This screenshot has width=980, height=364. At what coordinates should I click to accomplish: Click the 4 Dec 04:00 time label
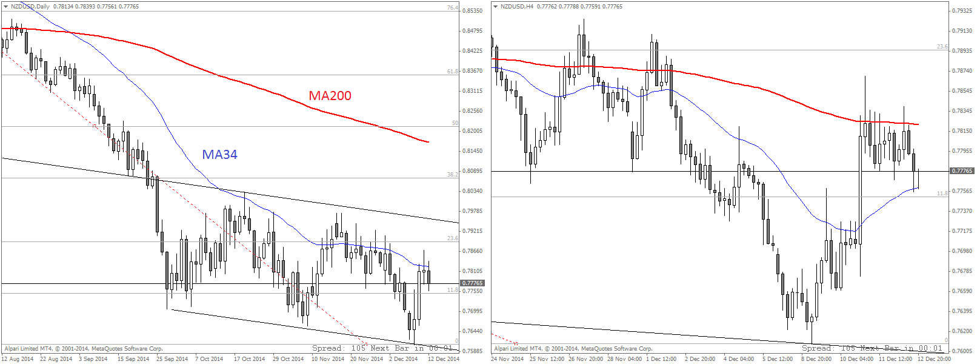click(x=739, y=359)
